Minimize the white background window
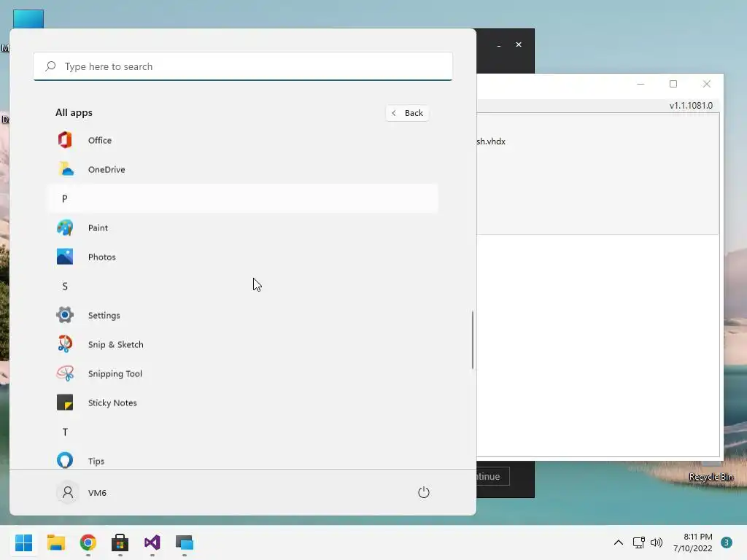The height and width of the screenshot is (560, 747). coord(640,84)
